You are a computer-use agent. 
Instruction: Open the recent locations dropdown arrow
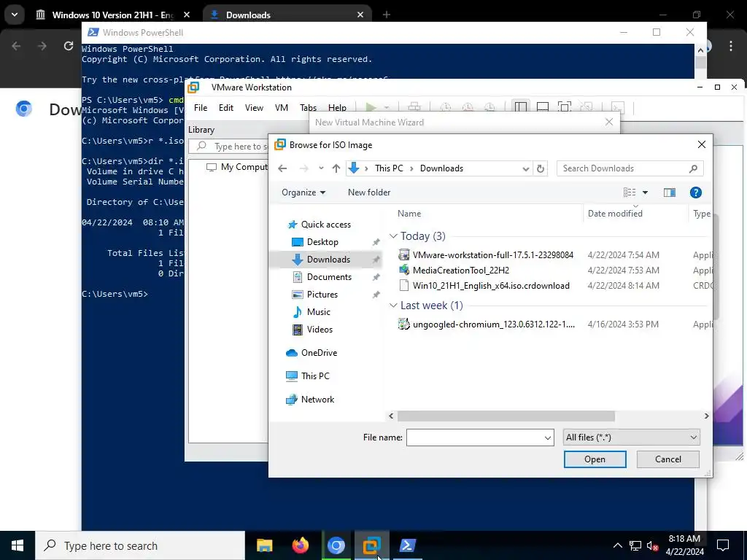tap(321, 168)
